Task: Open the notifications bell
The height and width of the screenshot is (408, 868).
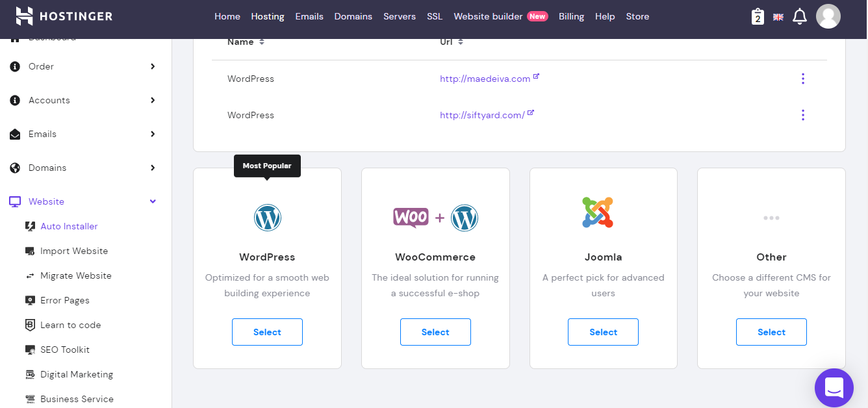Action: point(800,17)
